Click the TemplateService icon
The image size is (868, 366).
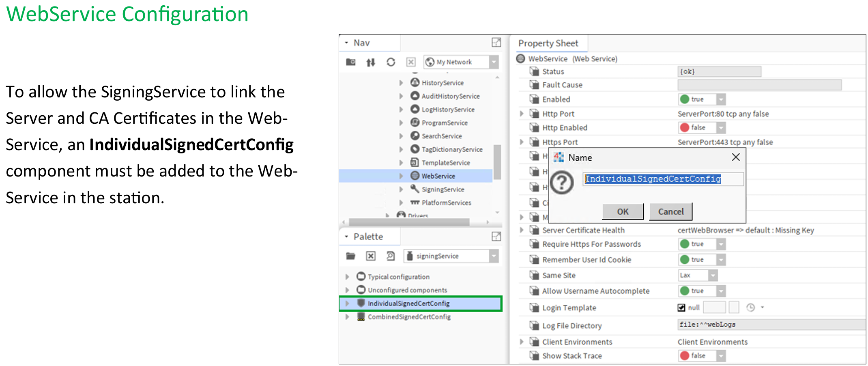415,162
